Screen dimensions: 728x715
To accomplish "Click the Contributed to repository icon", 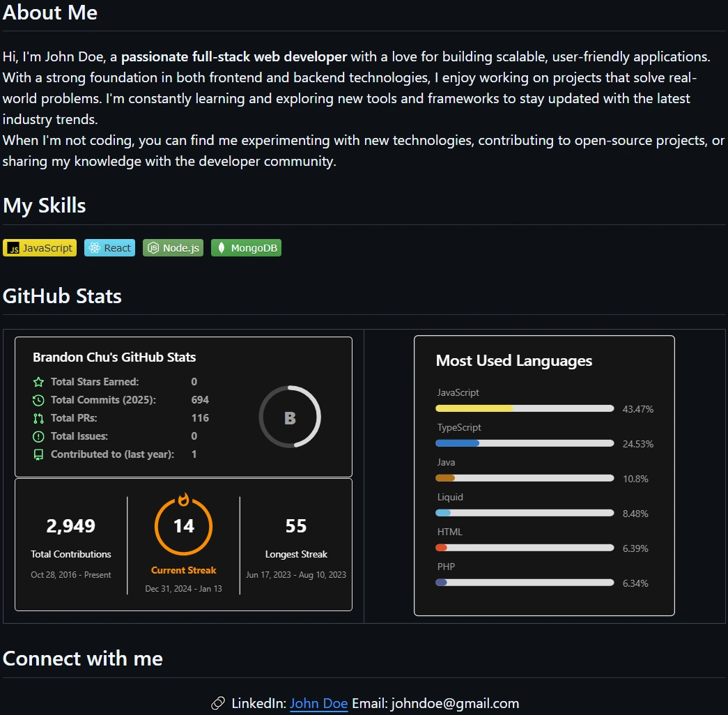I will coord(38,454).
